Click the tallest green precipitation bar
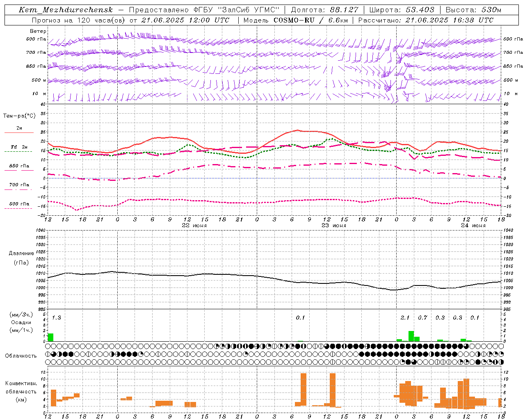This screenshot has width=525, height=420. [x=411, y=336]
